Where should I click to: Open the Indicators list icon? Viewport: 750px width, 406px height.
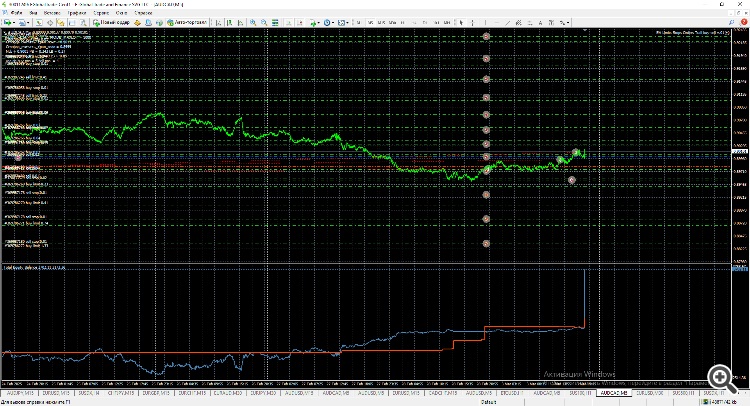[313, 22]
